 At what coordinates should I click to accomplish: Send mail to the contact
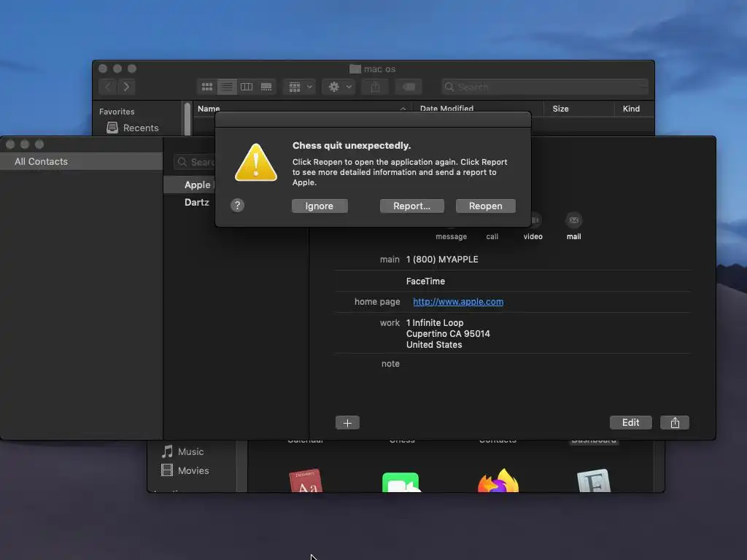pos(573,220)
